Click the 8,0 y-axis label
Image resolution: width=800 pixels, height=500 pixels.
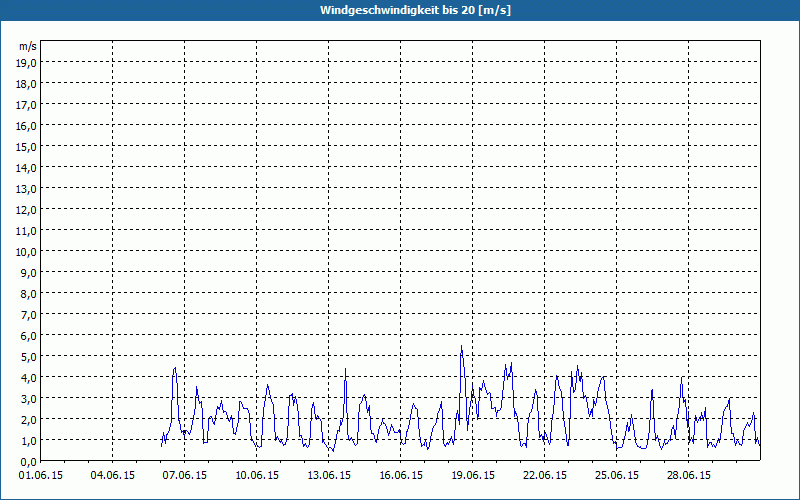coord(29,293)
